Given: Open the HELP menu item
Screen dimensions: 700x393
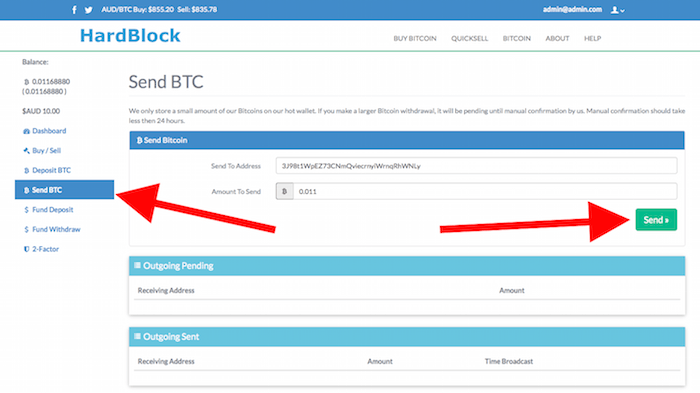Looking at the screenshot, I should (592, 38).
